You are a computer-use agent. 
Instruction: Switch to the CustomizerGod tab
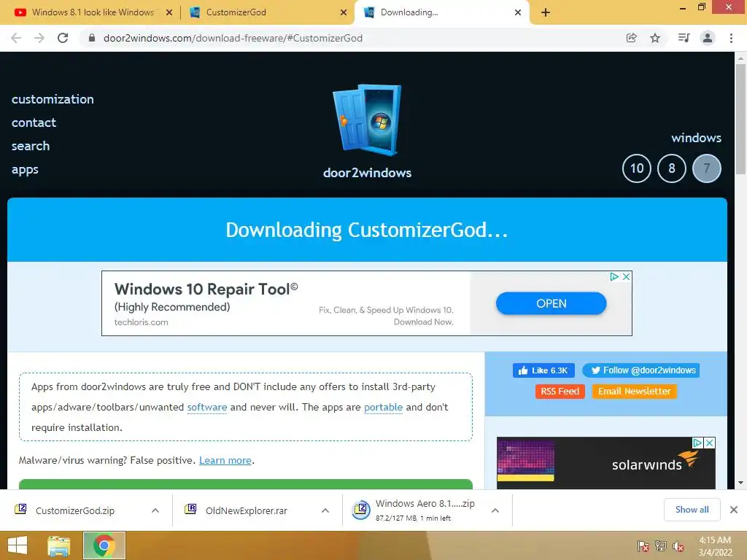(236, 12)
